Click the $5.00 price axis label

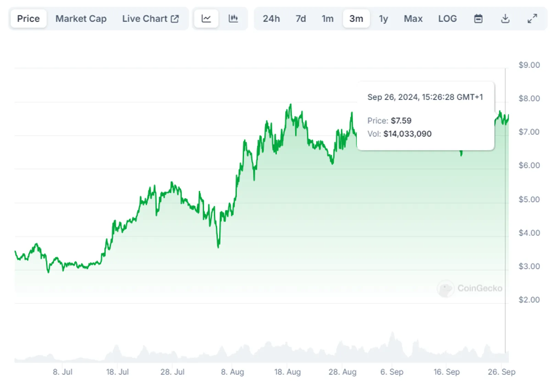point(529,199)
